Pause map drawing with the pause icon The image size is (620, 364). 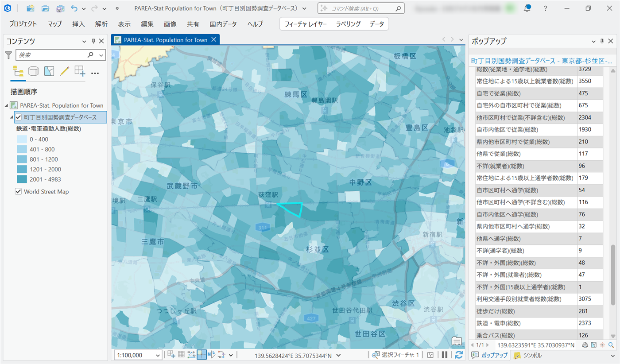point(445,355)
